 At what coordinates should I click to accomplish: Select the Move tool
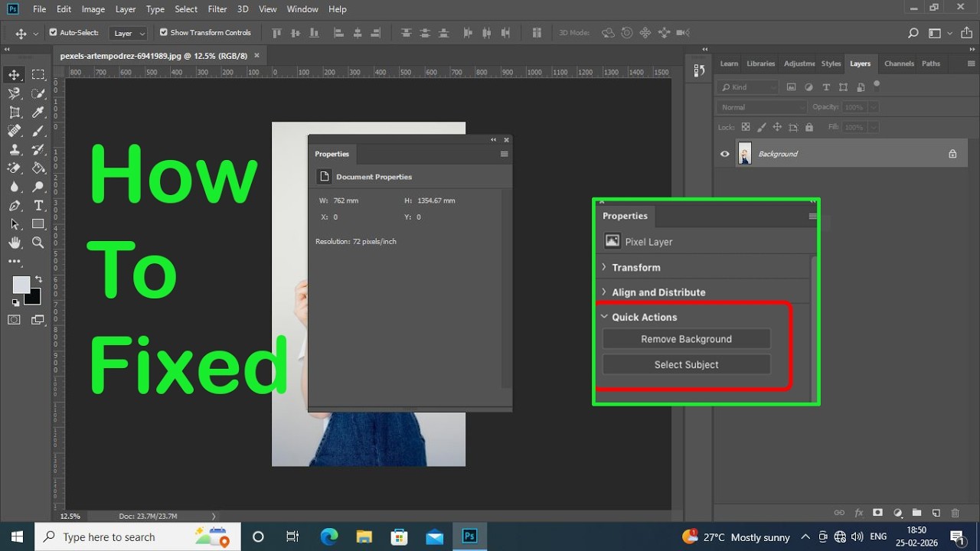click(15, 74)
